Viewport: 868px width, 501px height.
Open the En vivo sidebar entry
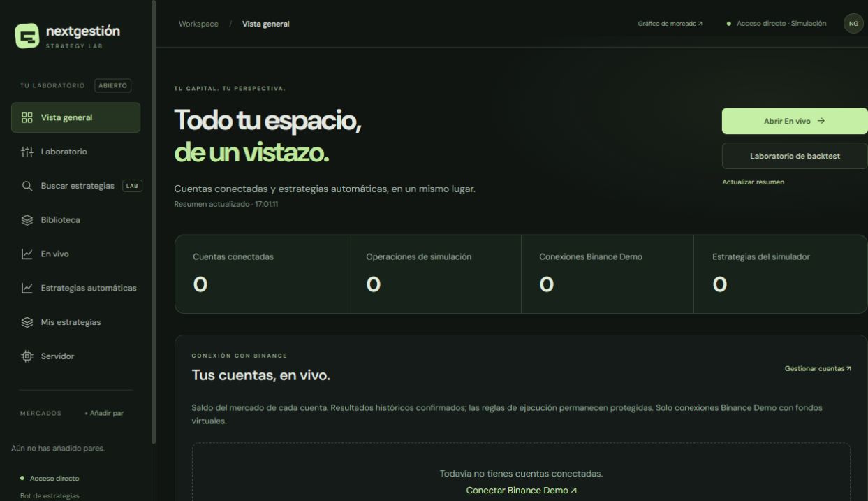(x=75, y=254)
